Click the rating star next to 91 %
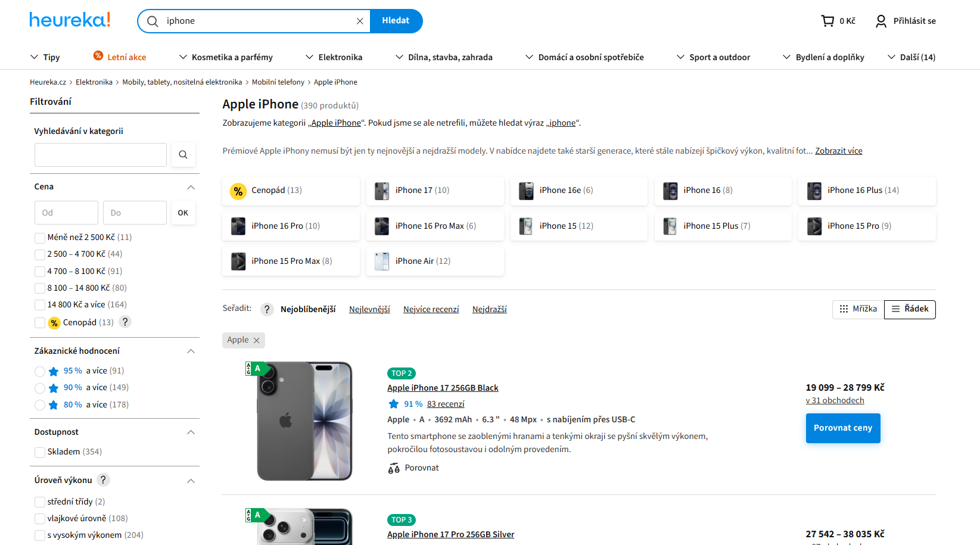The image size is (980, 545). 394,404
